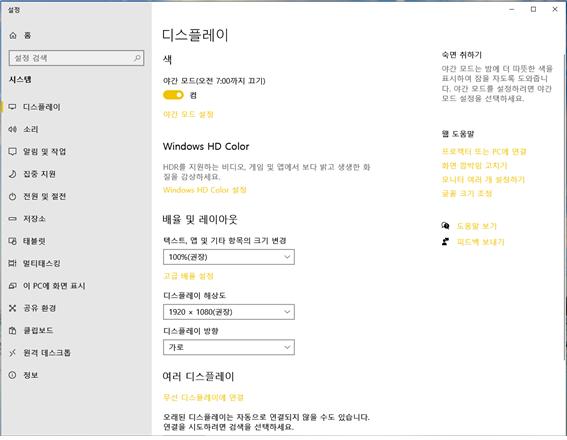Image resolution: width=567 pixels, height=440 pixels.
Task: Click the 태블릿 tablet icon
Action: [x=13, y=241]
